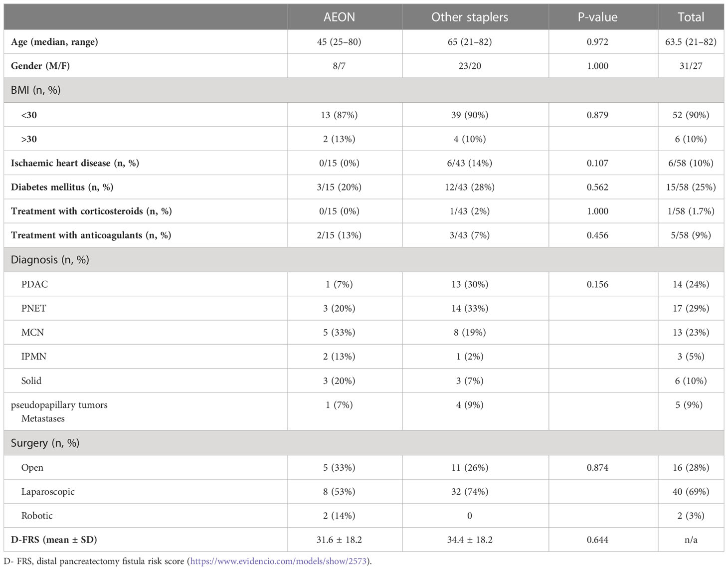
Task: Click the value 1/43 (2%)
Action: point(470,211)
